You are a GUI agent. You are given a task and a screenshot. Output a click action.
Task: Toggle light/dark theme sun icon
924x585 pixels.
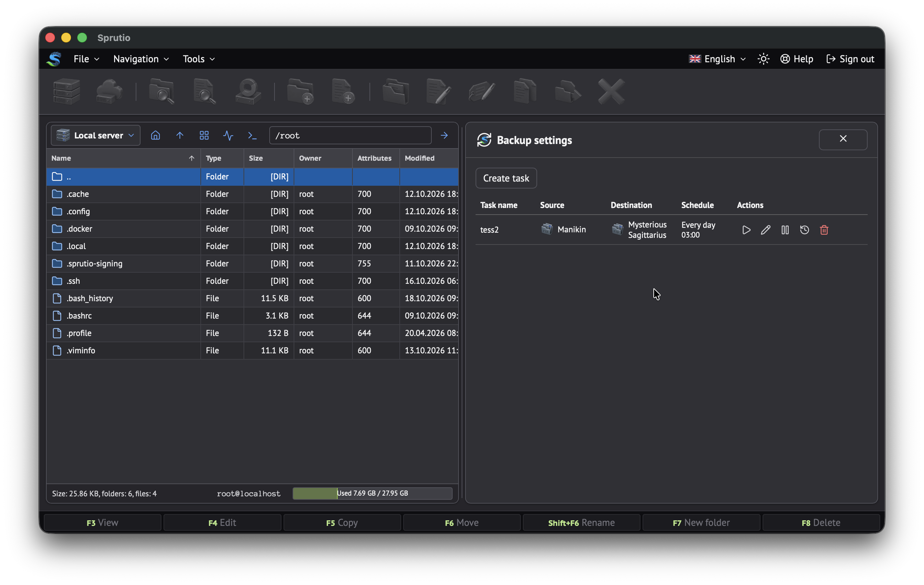[763, 59]
